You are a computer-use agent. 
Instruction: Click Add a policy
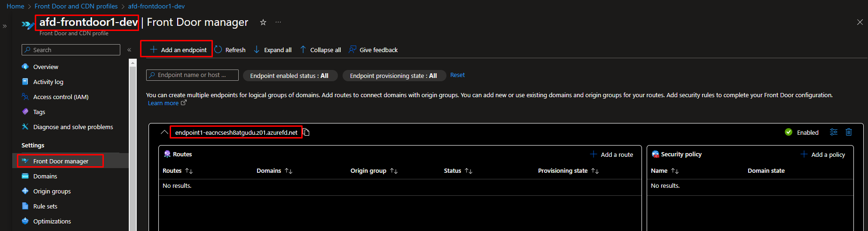point(823,154)
